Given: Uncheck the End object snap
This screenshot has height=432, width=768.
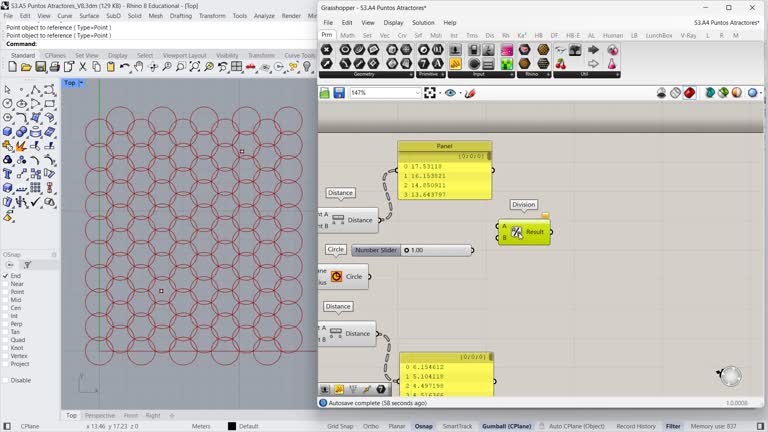Looking at the screenshot, I should tap(5, 276).
